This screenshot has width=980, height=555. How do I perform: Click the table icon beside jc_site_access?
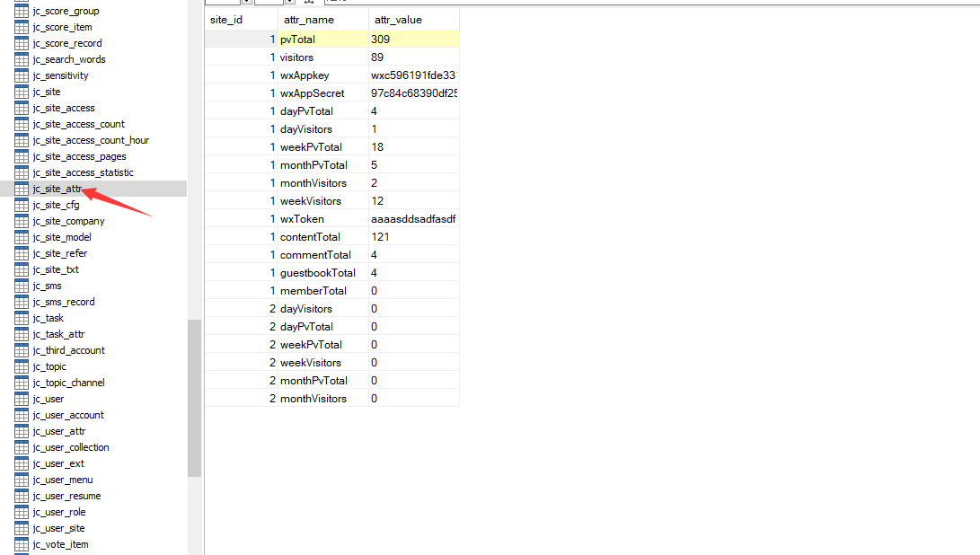pos(22,108)
